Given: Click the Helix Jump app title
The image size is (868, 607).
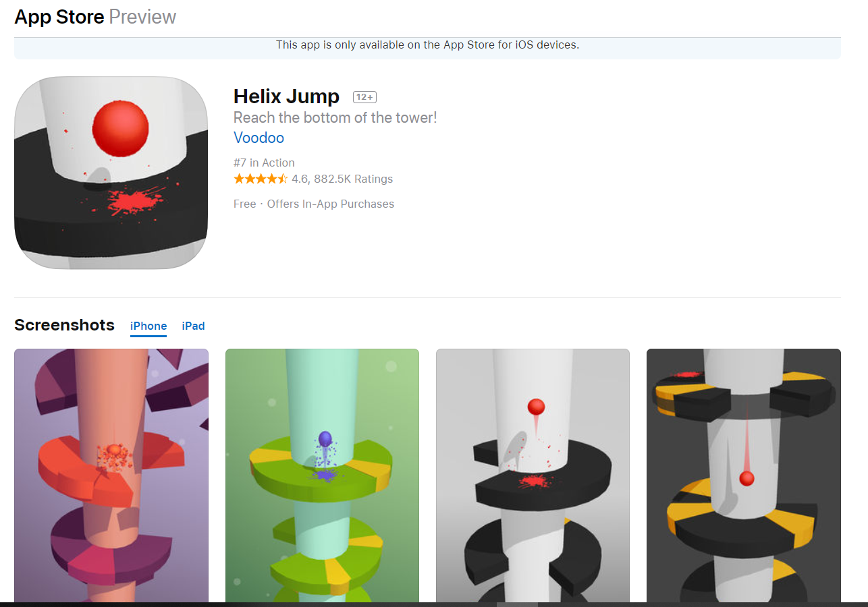Looking at the screenshot, I should [x=286, y=96].
